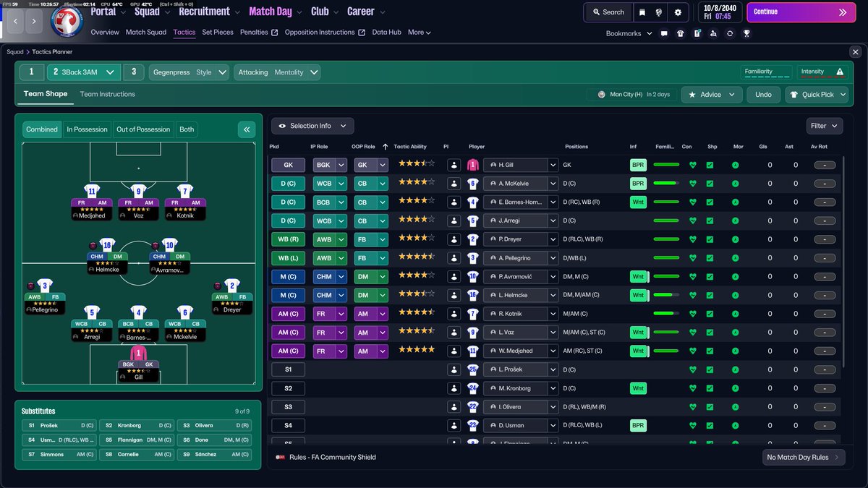The height and width of the screenshot is (488, 868).
Task: Open player instructions icon for L. Prošek
Action: (454, 369)
